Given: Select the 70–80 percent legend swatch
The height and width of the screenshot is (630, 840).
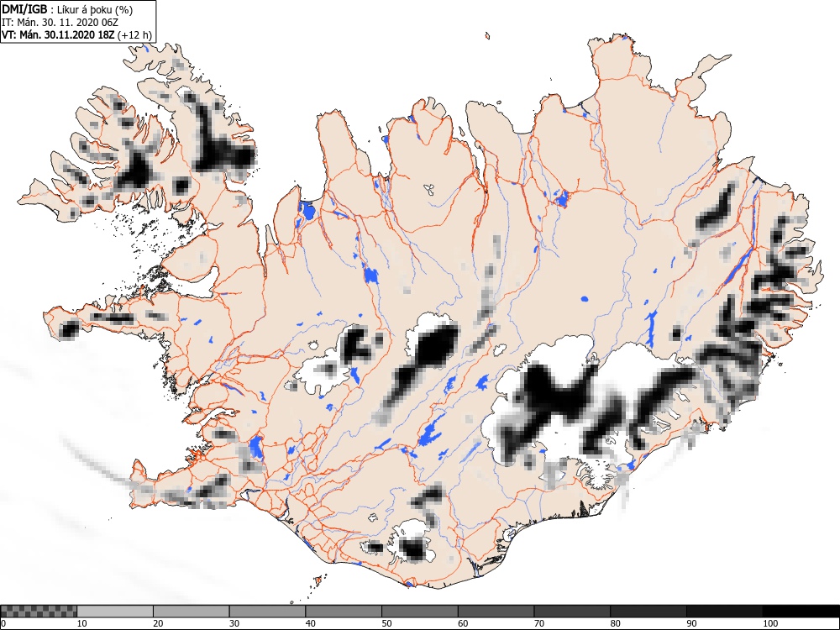Looking at the screenshot, I should coord(572,612).
